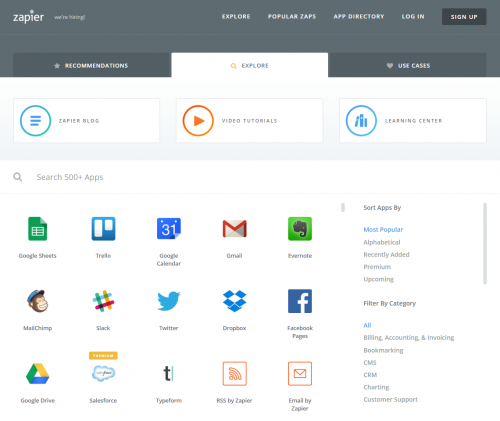Select the Explore tab with magnifier

click(x=250, y=65)
